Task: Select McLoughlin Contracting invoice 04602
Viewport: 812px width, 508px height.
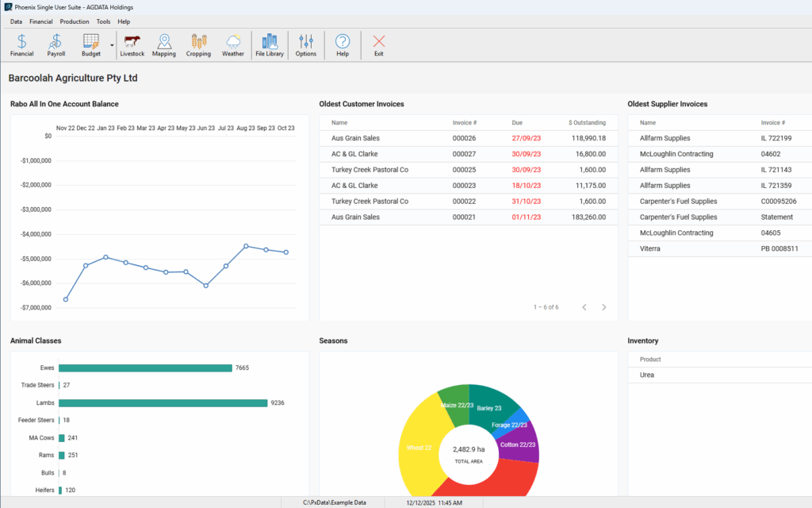Action: (720, 154)
